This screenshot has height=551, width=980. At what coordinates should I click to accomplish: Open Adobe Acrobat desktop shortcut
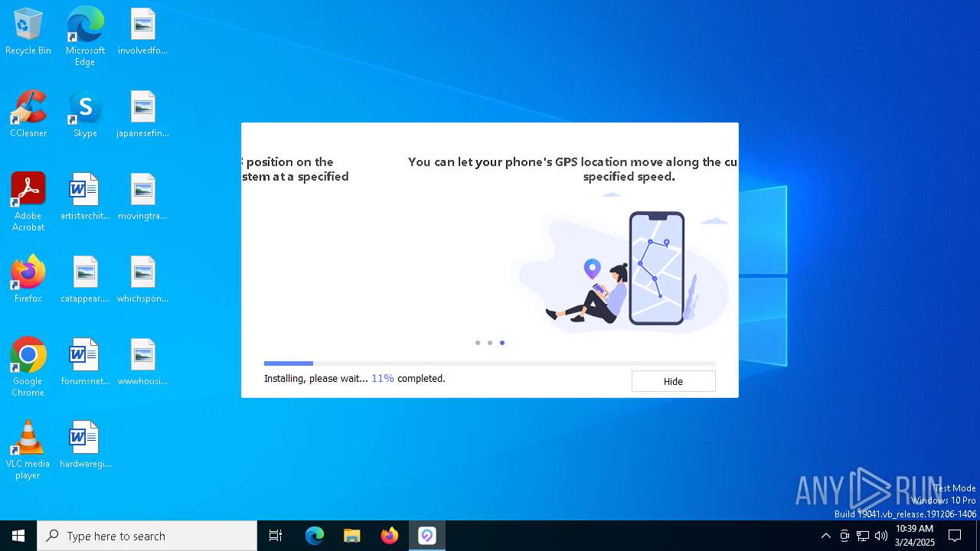[x=28, y=202]
